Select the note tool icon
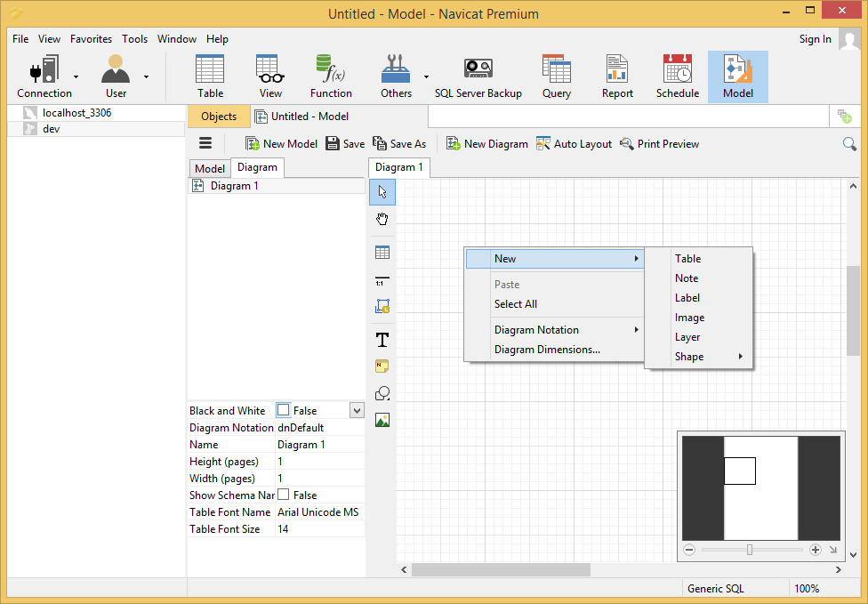The image size is (868, 604). pyautogui.click(x=382, y=366)
